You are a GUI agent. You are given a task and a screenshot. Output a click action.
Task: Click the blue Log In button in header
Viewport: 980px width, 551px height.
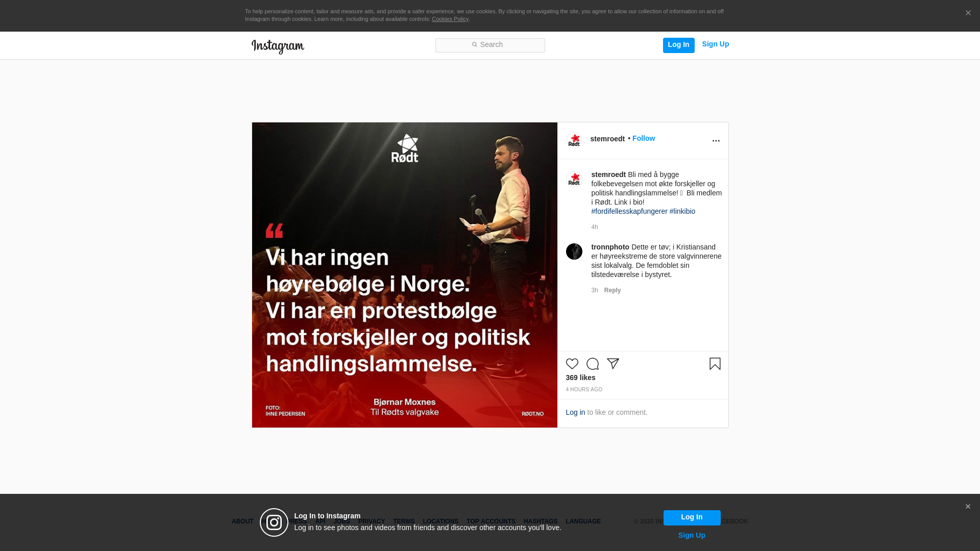679,45
